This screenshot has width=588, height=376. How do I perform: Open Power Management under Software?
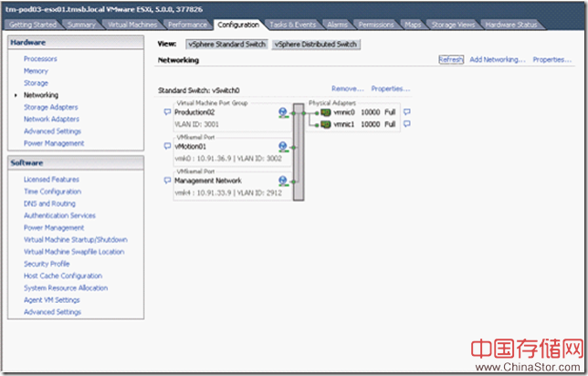click(x=54, y=227)
